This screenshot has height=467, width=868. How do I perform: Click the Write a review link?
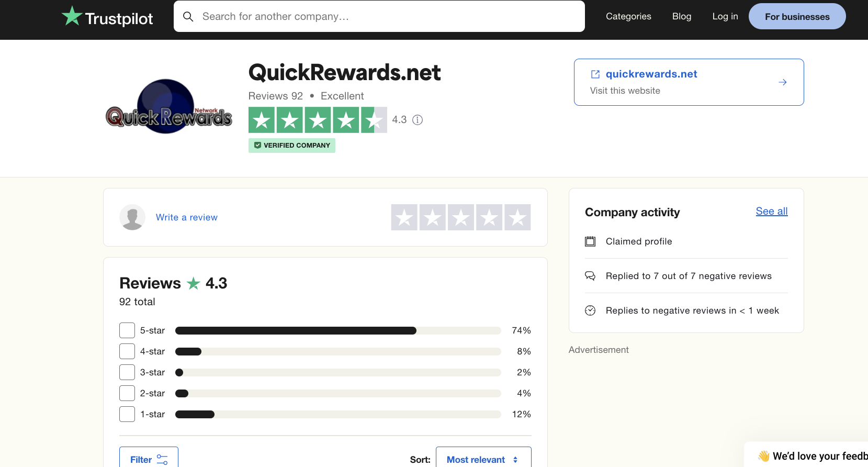tap(187, 217)
